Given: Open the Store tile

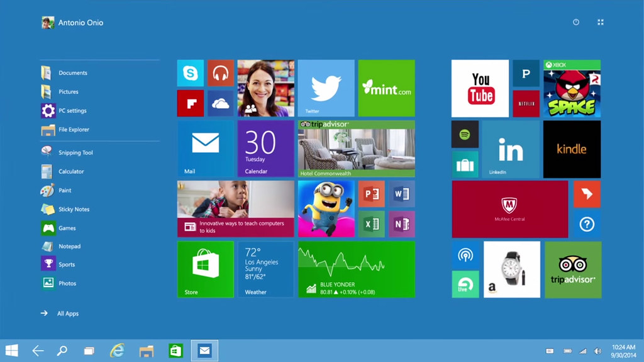Looking at the screenshot, I should pos(206,269).
